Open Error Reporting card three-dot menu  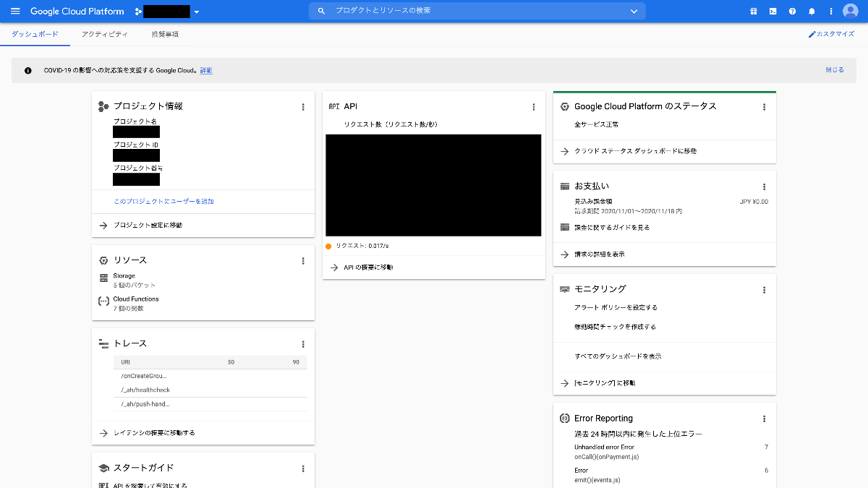pyautogui.click(x=765, y=419)
